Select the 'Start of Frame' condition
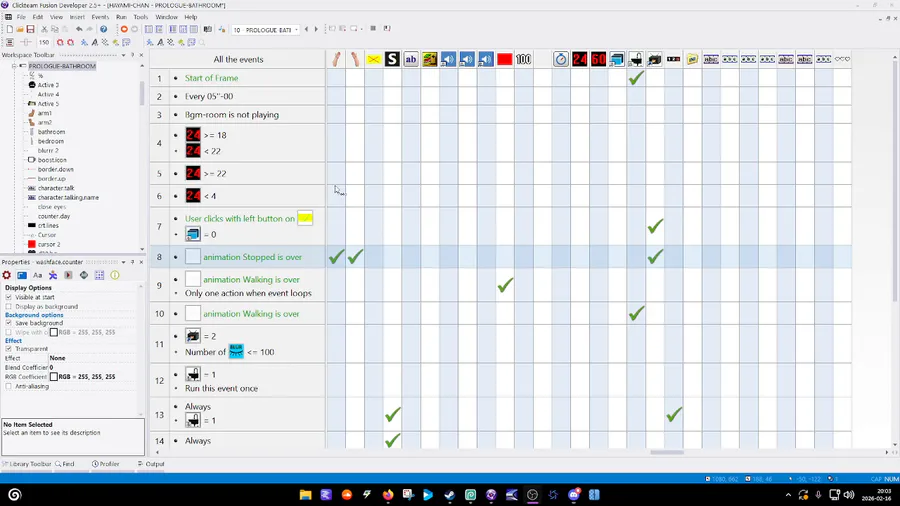Image resolution: width=900 pixels, height=506 pixels. pyautogui.click(x=211, y=78)
